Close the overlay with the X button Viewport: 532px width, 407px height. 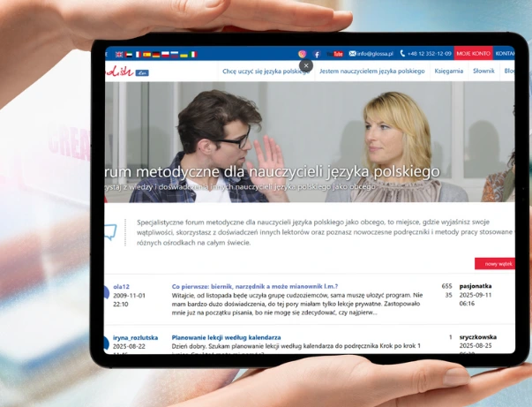(x=306, y=65)
